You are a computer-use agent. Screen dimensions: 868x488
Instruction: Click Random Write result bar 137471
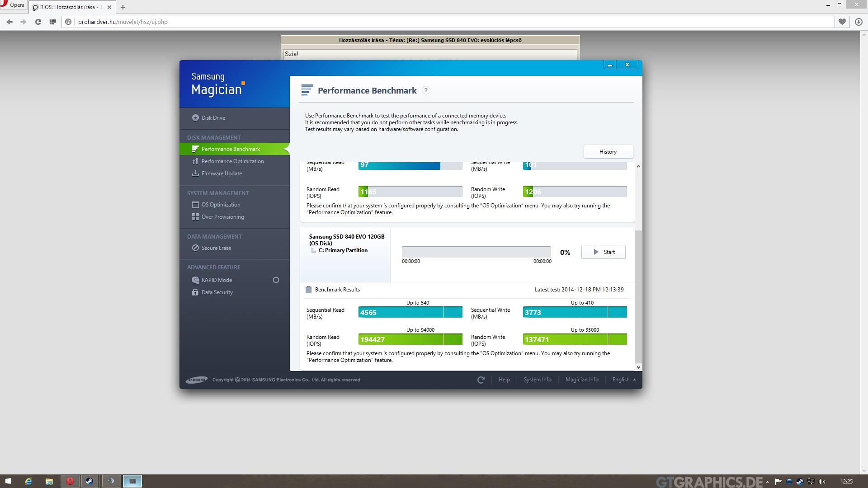tap(575, 339)
